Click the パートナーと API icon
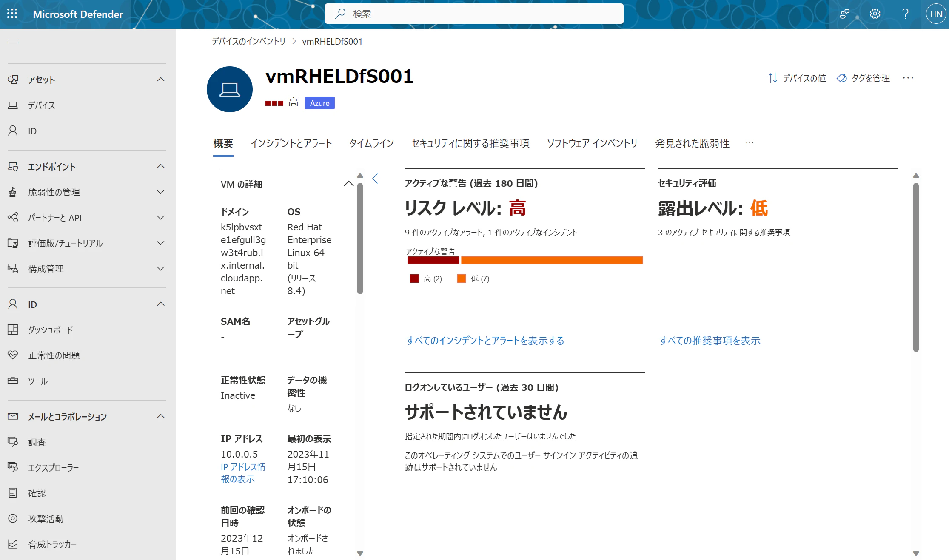Image resolution: width=949 pixels, height=560 pixels. coord(13,217)
